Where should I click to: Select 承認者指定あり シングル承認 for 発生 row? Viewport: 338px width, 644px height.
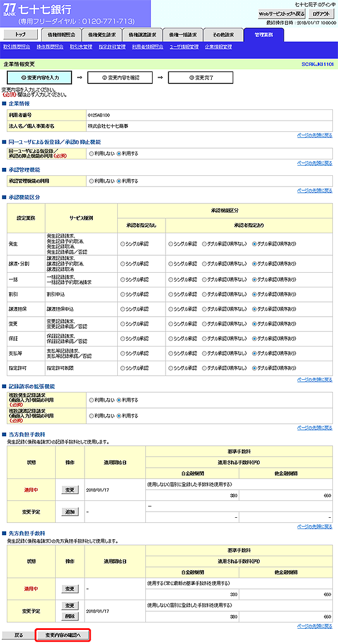pos(171,244)
